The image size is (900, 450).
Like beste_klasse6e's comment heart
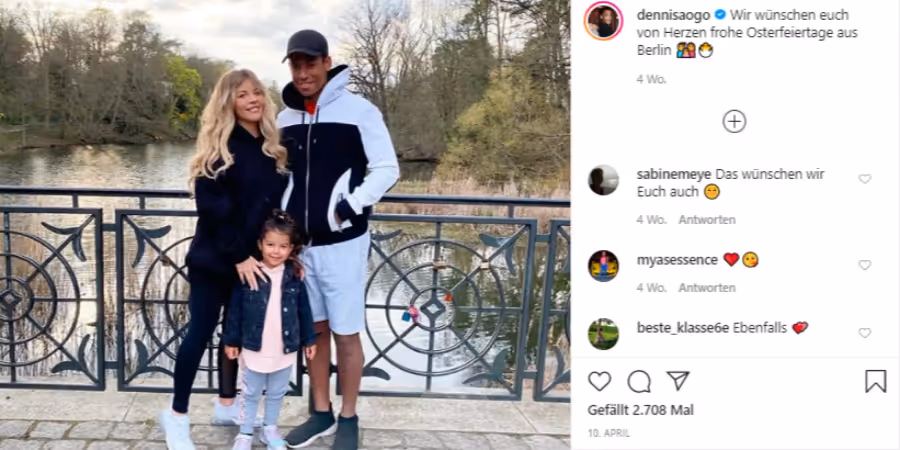pyautogui.click(x=864, y=333)
